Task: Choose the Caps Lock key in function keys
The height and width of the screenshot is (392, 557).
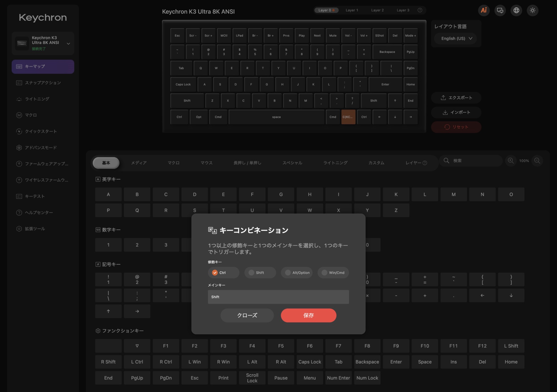Action: pos(310,362)
